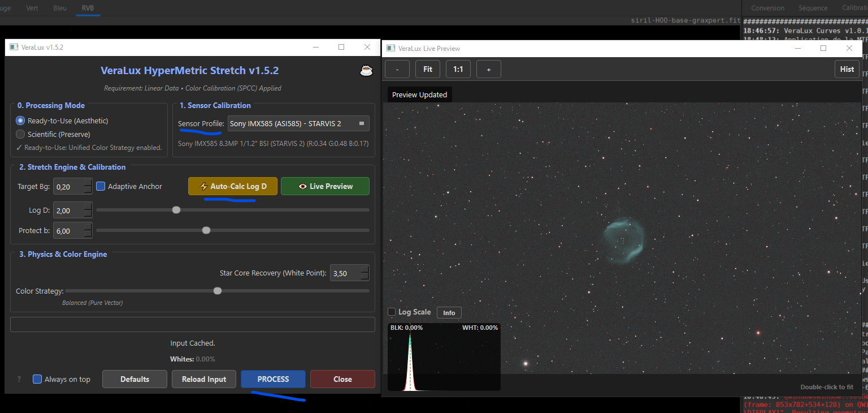
Task: Click the coffee cup donate icon
Action: (x=366, y=71)
